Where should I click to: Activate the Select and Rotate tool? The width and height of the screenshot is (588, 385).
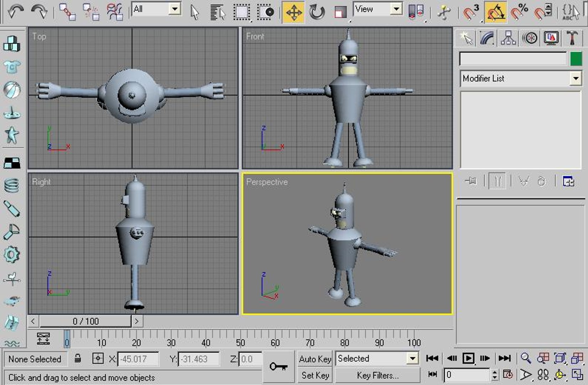316,13
